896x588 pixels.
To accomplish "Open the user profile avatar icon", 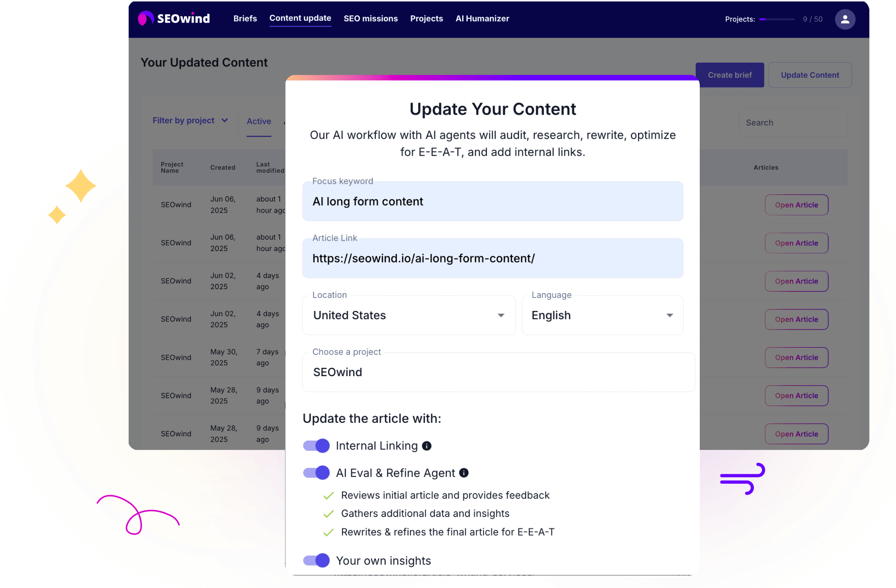I will [844, 20].
